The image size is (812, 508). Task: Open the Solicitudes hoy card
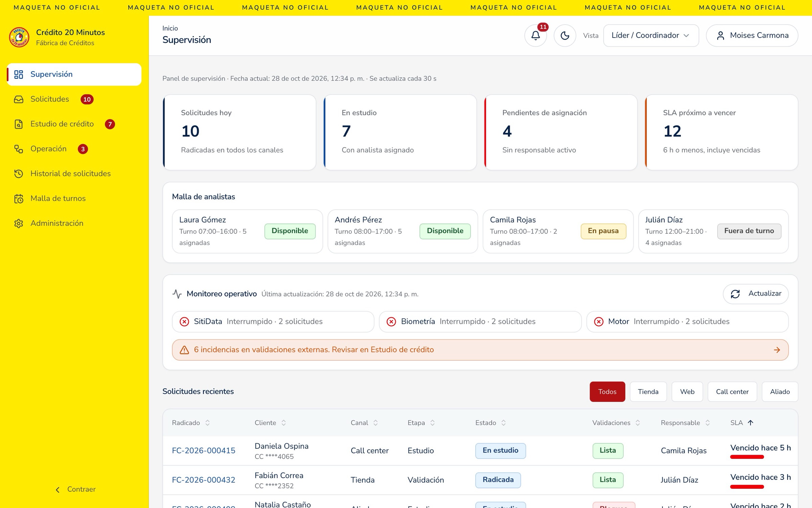coord(239,132)
